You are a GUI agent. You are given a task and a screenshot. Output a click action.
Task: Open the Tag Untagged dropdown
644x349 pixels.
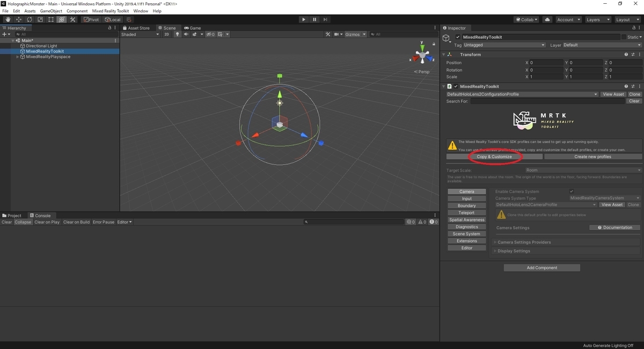(x=504, y=45)
